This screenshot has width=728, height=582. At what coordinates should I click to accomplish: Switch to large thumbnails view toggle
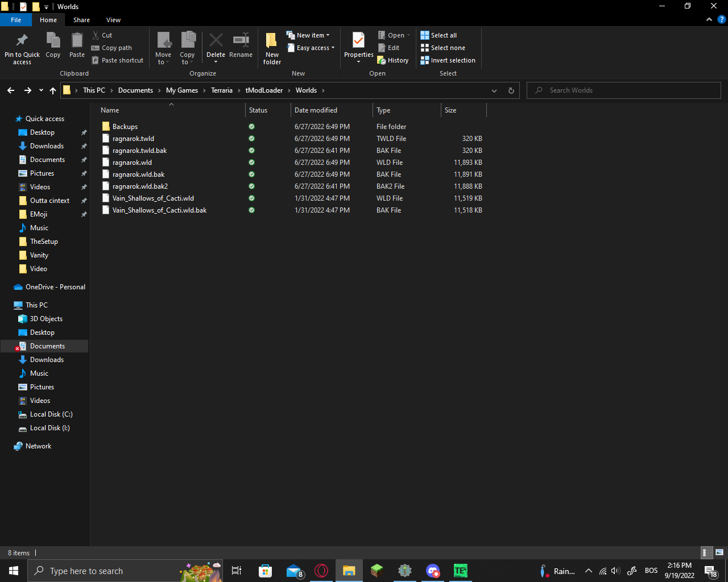tap(719, 552)
